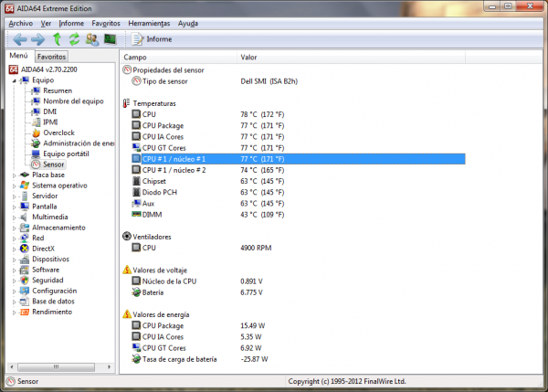This screenshot has width=548, height=392.
Task: Switch to the Menú tab
Action: pyautogui.click(x=19, y=56)
